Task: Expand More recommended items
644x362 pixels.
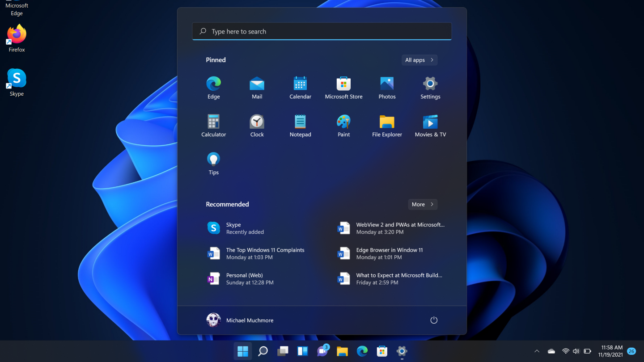Action: [x=422, y=204]
